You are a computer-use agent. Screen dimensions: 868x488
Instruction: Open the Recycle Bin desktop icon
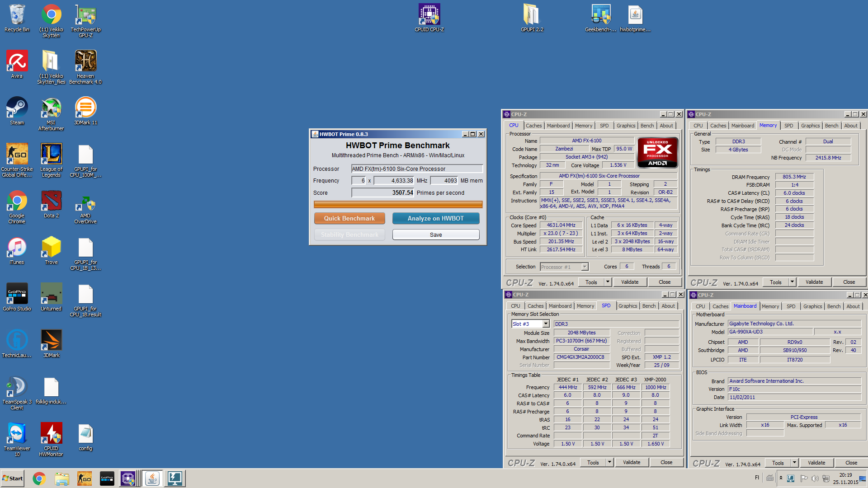pos(17,19)
